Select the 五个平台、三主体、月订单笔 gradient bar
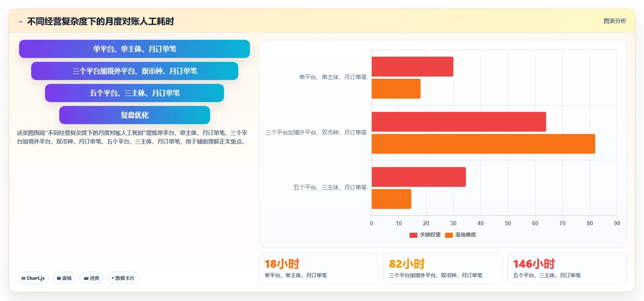The image size is (644, 301). pyautogui.click(x=135, y=93)
